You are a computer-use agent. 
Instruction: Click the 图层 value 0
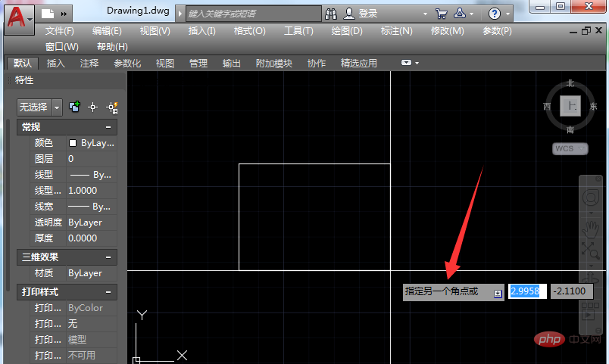click(x=92, y=159)
